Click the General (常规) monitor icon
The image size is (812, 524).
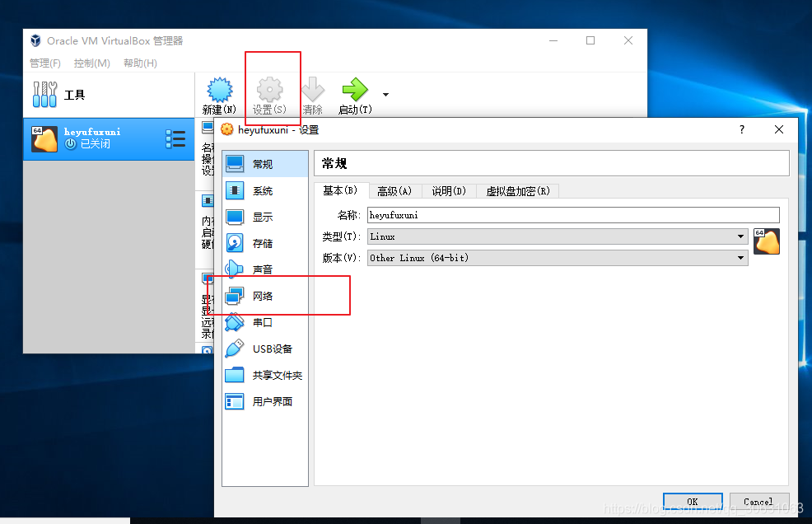pyautogui.click(x=235, y=164)
